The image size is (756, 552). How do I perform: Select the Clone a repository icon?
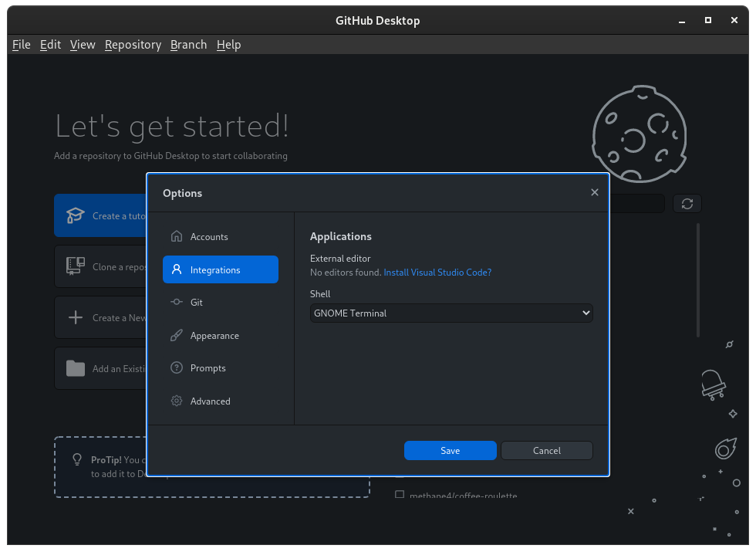point(76,266)
